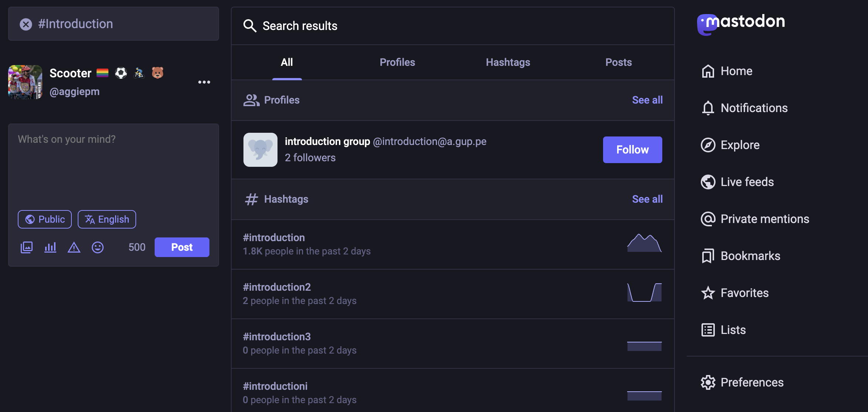Clear the #Introduction search field
Screen dimensions: 868x412
26,24
